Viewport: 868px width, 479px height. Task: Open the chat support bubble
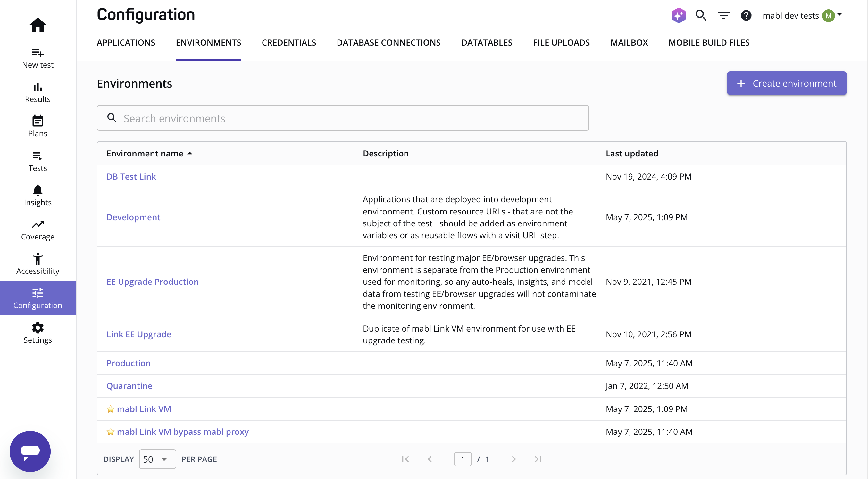pos(30,451)
